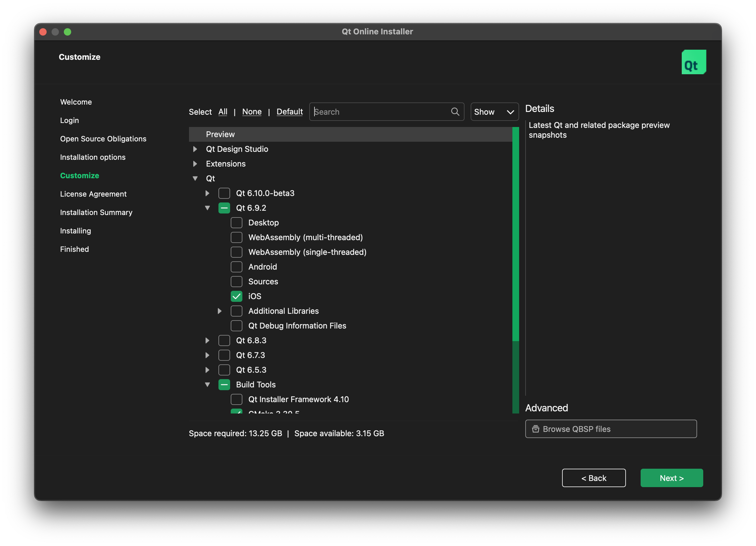Toggle the Build Tools partial checkbox
756x546 pixels.
point(224,385)
